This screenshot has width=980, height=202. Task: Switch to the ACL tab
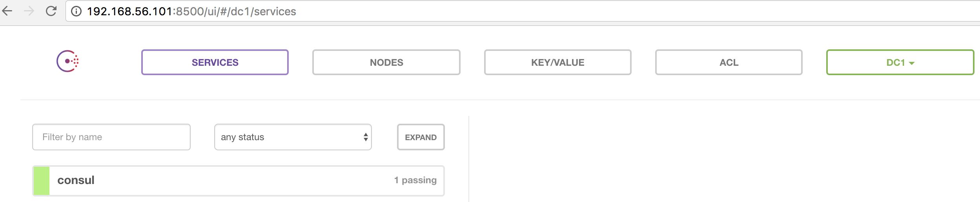729,62
